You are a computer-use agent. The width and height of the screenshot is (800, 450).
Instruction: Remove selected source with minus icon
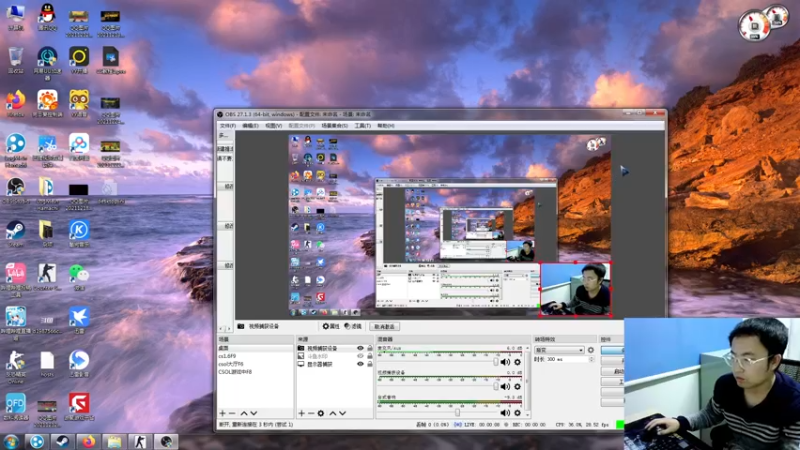[x=311, y=413]
